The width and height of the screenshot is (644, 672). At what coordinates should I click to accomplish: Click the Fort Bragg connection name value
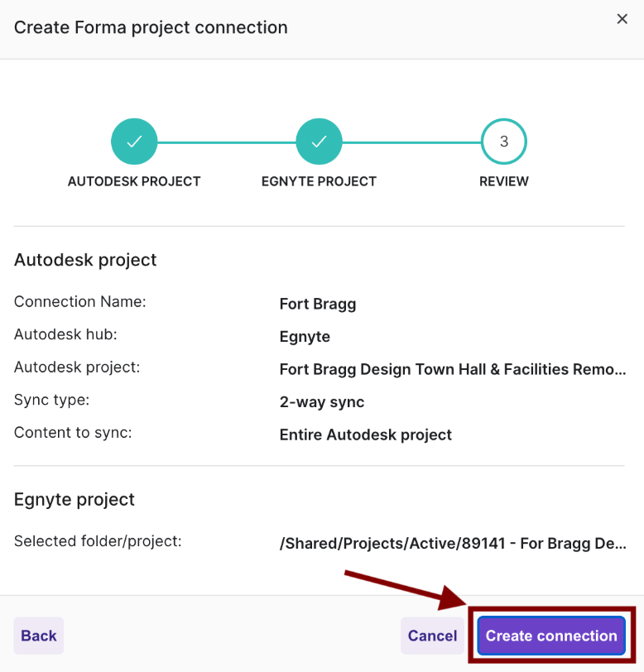pyautogui.click(x=318, y=304)
